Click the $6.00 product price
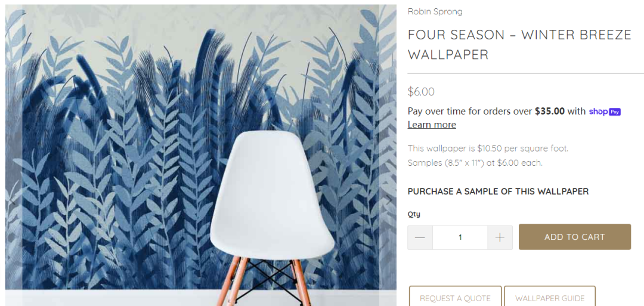The image size is (644, 306). pos(421,92)
